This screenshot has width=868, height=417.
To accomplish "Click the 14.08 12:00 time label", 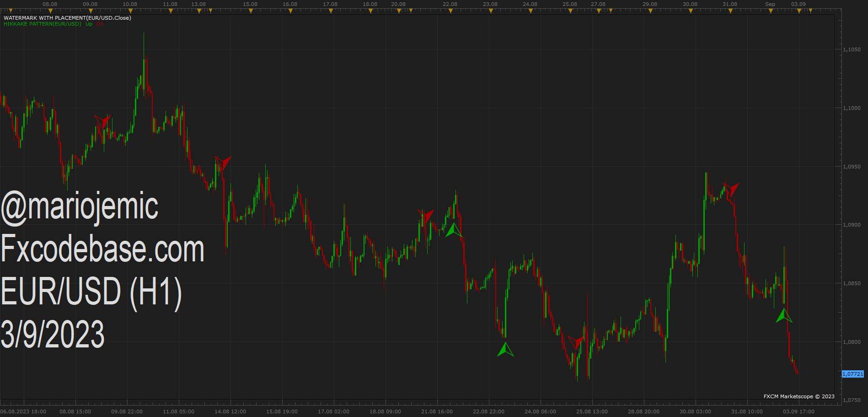I will pyautogui.click(x=230, y=412).
